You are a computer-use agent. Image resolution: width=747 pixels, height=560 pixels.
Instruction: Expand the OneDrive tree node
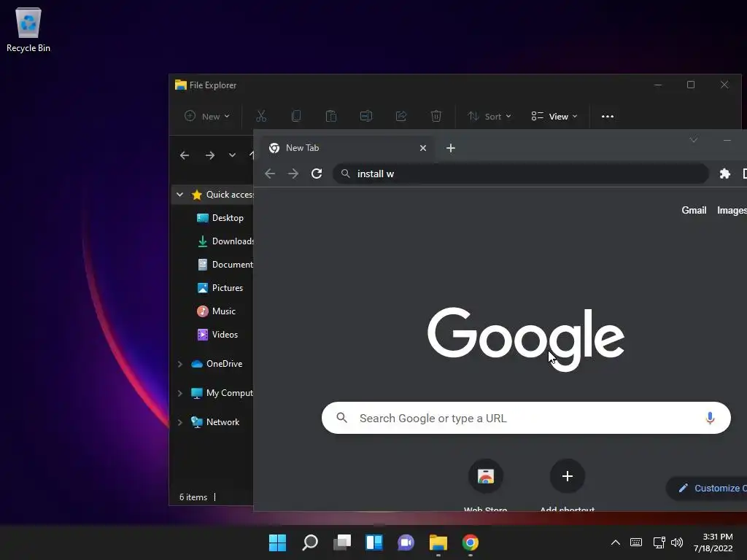click(179, 364)
